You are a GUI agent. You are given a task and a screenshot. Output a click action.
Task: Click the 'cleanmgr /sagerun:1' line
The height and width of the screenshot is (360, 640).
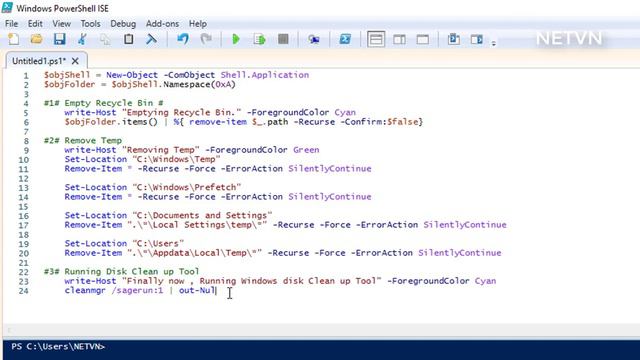point(140,290)
